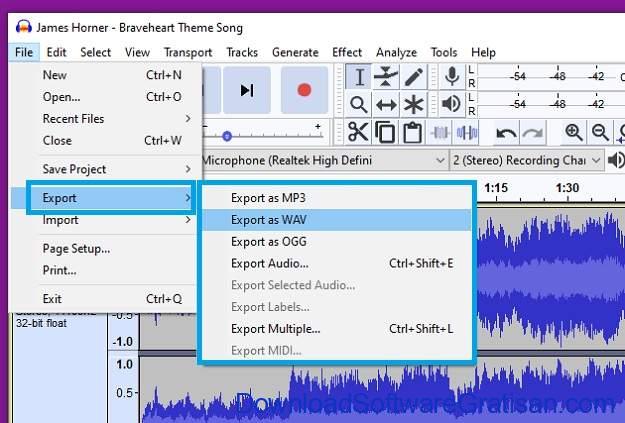Click the 1:30 mark on timeline ruler
Screen dimensions: 625x423
tap(567, 188)
